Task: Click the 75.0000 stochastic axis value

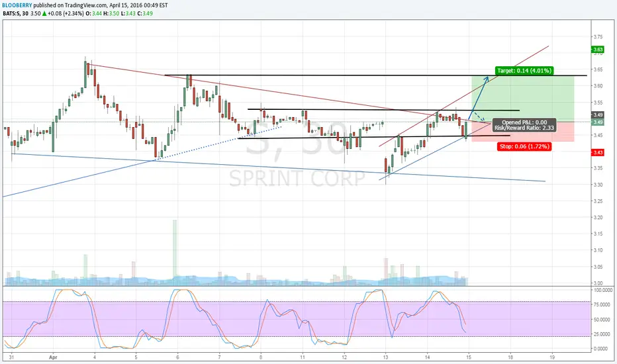Action: click(x=602, y=304)
